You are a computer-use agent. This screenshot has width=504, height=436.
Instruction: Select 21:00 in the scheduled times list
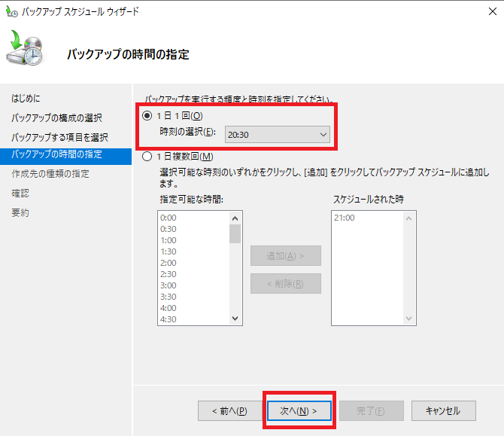point(344,218)
